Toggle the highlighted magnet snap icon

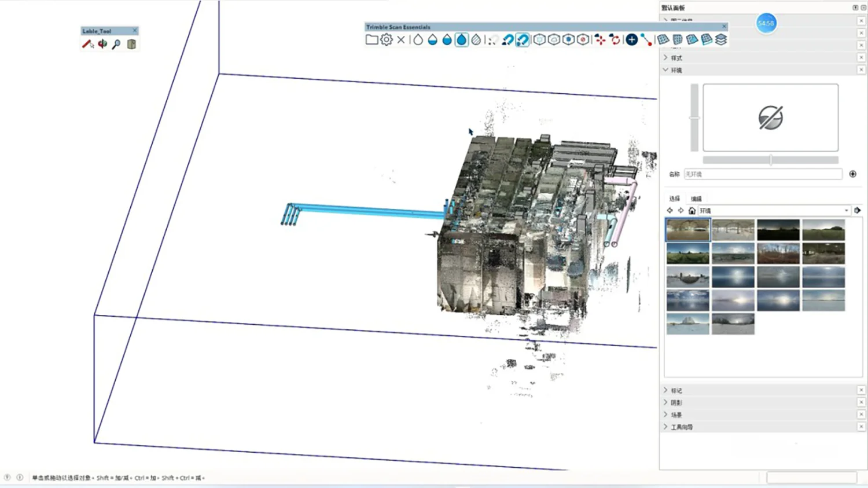[522, 39]
